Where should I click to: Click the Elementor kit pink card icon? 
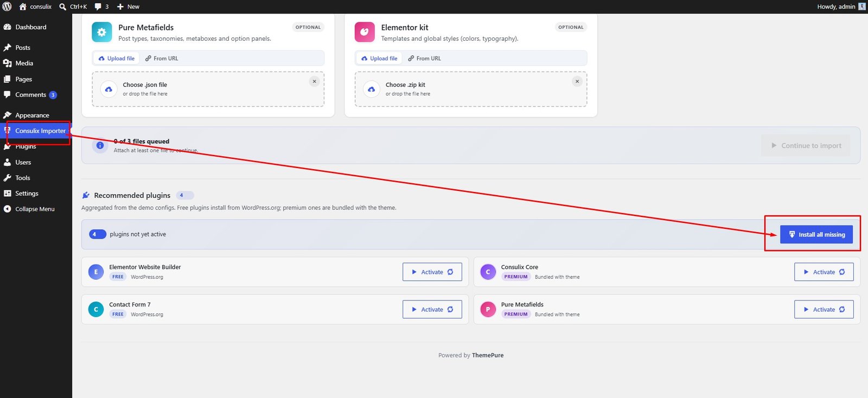pyautogui.click(x=365, y=32)
